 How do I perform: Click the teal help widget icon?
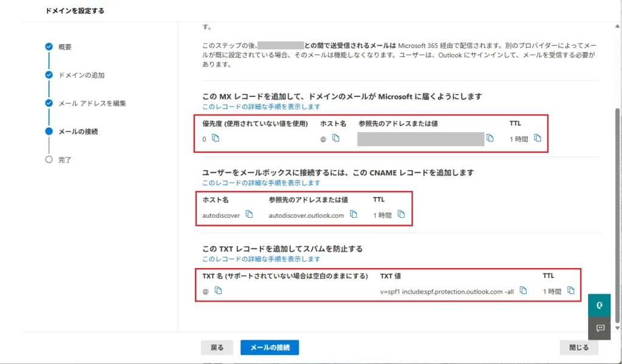pyautogui.click(x=599, y=305)
